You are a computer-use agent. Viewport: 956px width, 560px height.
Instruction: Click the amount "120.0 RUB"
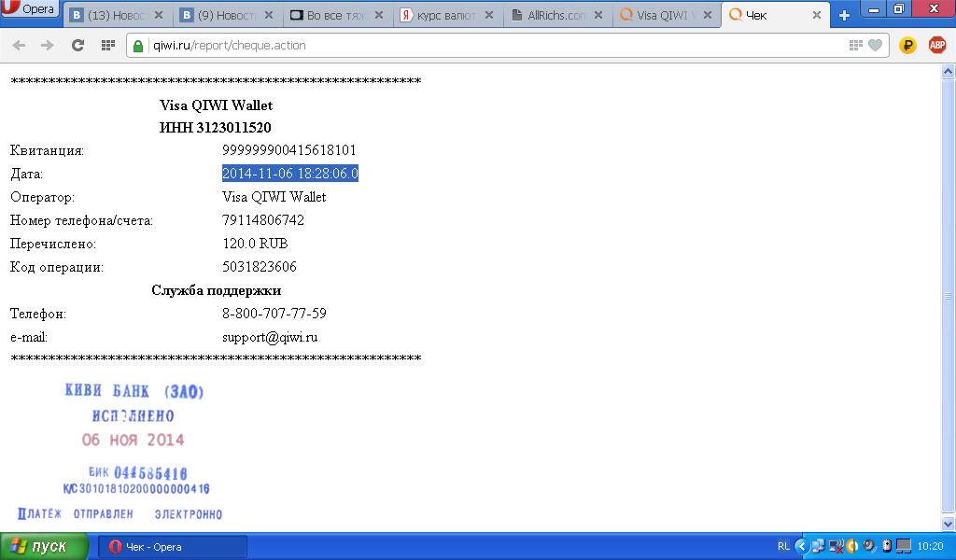[255, 244]
